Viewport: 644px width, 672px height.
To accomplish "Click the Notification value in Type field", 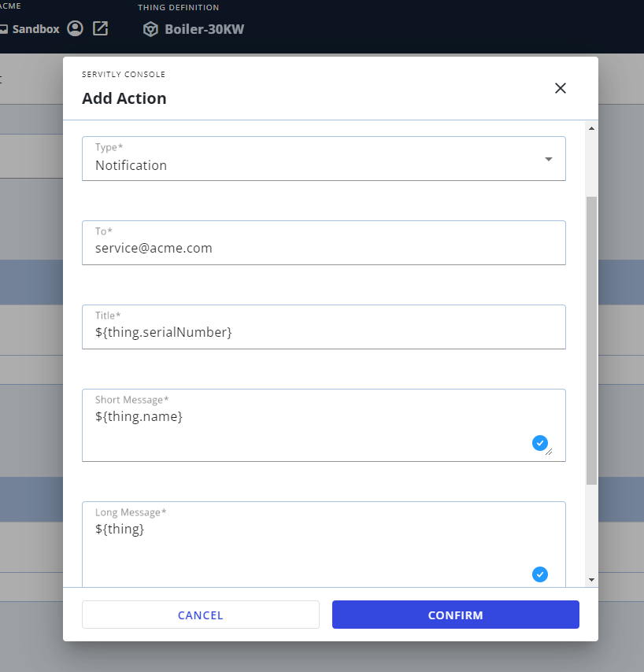I will pos(131,165).
